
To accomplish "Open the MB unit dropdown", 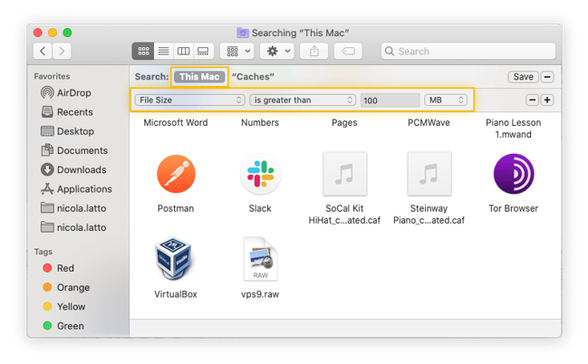I will 446,101.
